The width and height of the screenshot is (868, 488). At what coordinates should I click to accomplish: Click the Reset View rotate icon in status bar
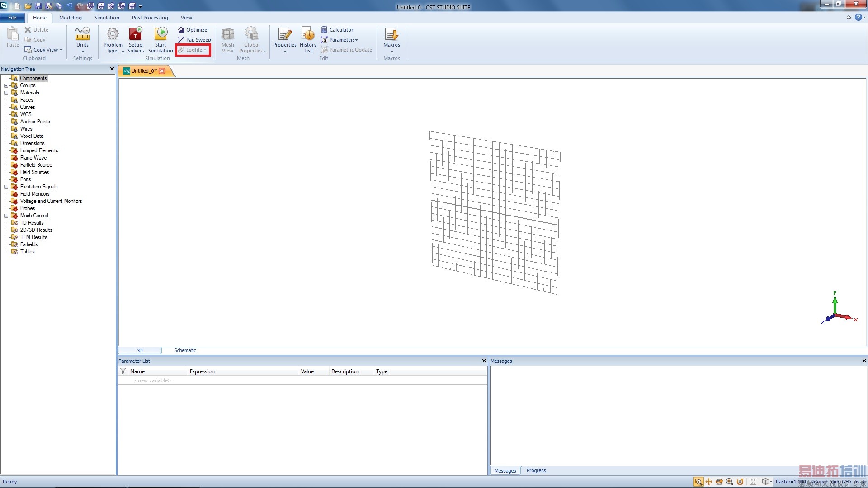click(740, 482)
